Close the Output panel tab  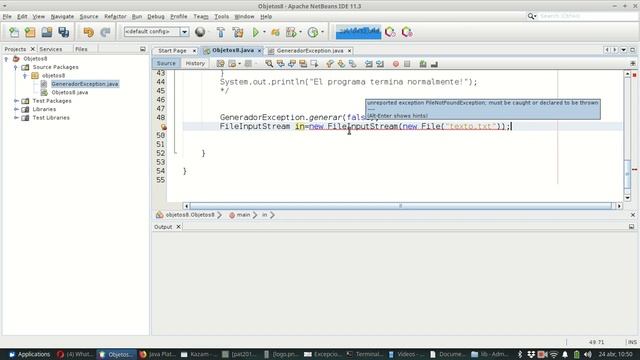pos(178,227)
